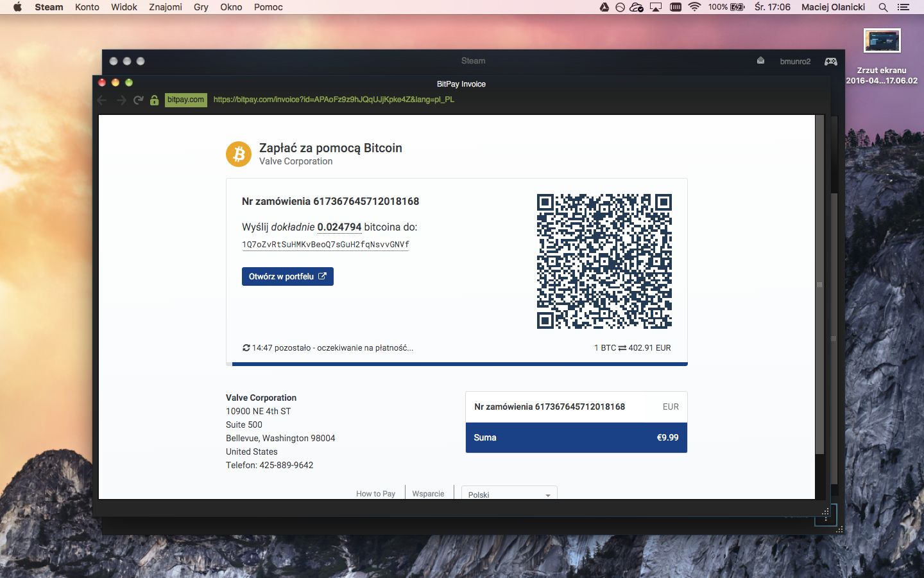The height and width of the screenshot is (578, 924).
Task: Click the Steam window inbox envelope icon
Action: click(760, 60)
